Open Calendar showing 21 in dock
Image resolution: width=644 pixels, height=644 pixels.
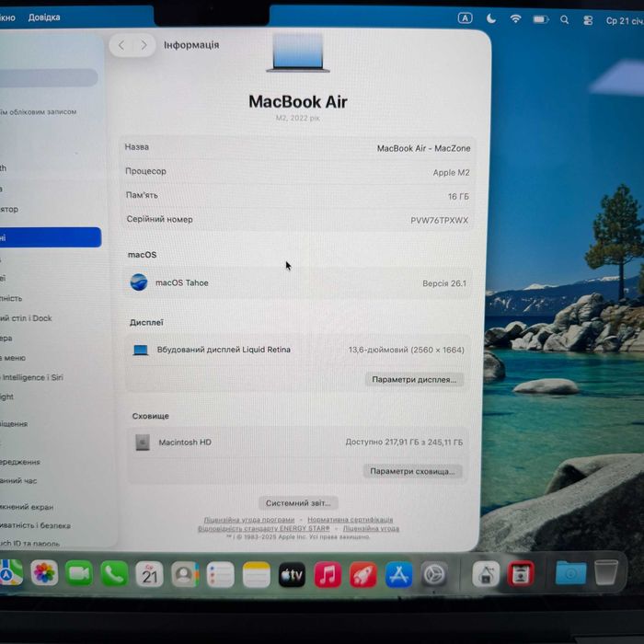pyautogui.click(x=149, y=574)
